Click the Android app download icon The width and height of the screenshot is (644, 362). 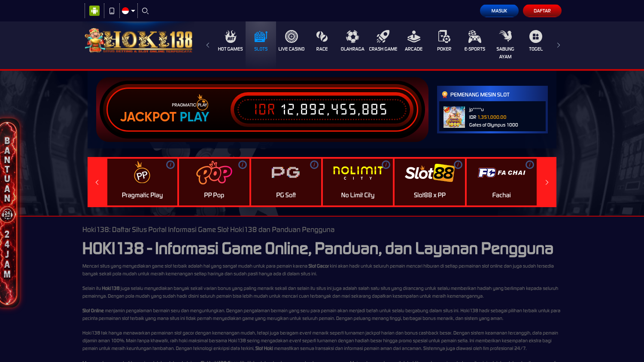click(94, 11)
